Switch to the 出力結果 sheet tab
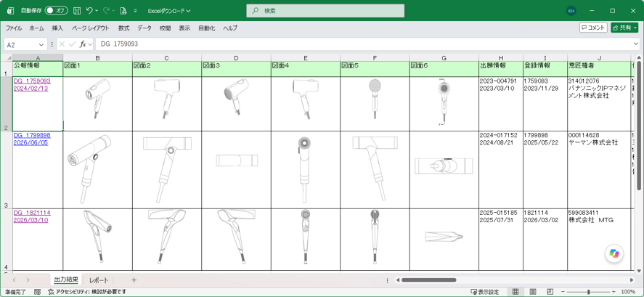The width and height of the screenshot is (644, 297). click(66, 280)
